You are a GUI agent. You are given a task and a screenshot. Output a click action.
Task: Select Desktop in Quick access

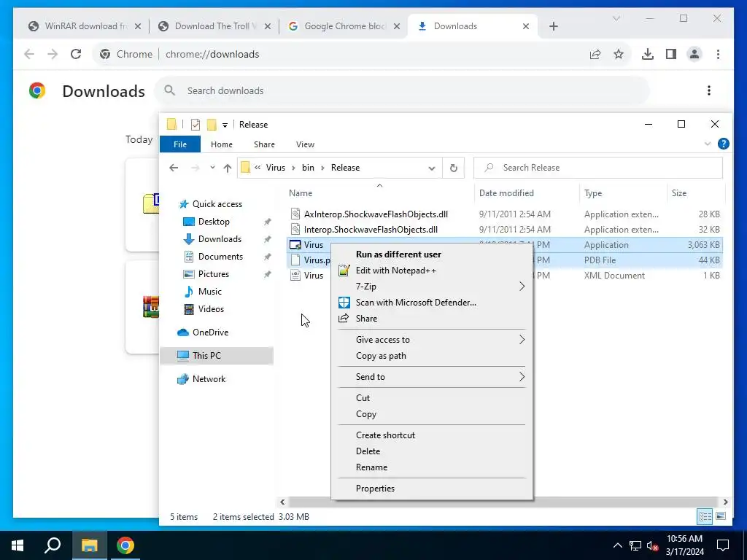(x=214, y=222)
